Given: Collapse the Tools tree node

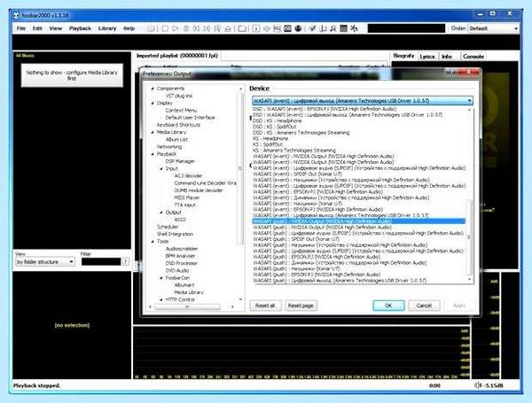Looking at the screenshot, I should coord(153,241).
